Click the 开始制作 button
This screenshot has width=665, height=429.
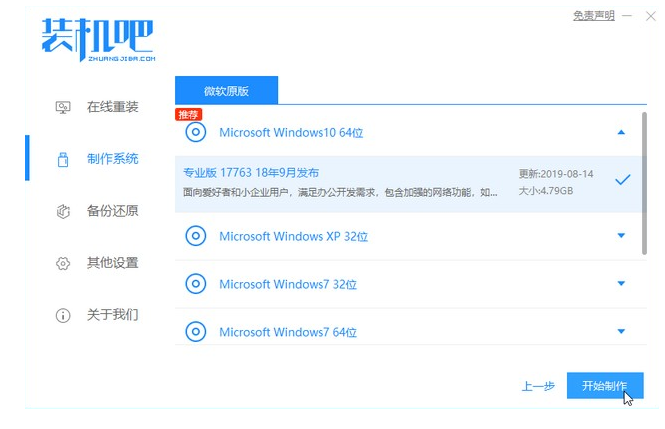605,386
